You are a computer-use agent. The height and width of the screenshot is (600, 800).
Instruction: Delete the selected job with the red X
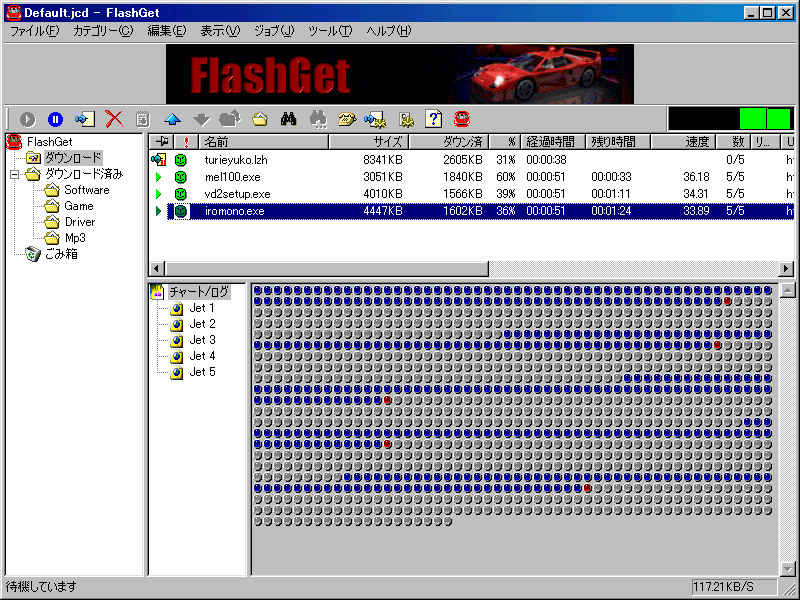(x=114, y=119)
